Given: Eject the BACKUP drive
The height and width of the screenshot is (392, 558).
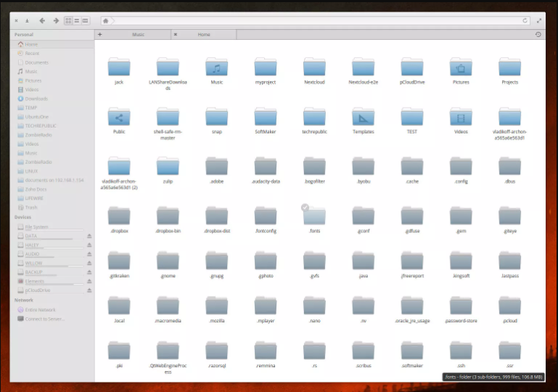Looking at the screenshot, I should [89, 272].
